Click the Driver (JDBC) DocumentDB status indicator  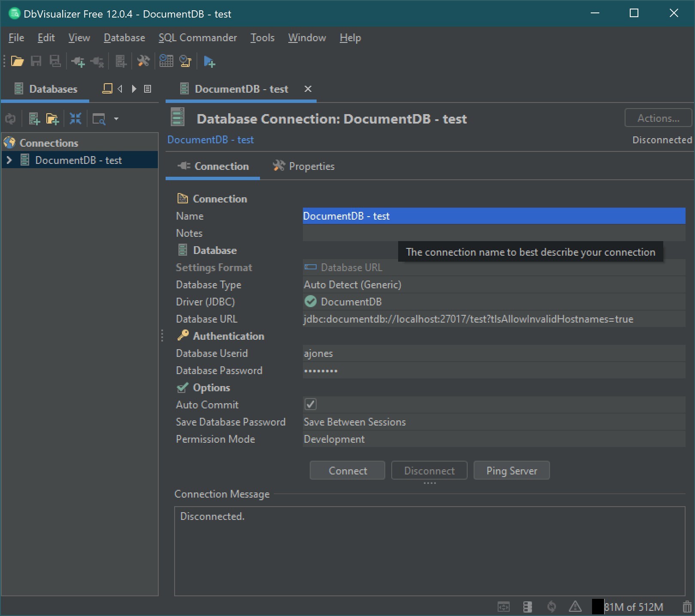310,302
